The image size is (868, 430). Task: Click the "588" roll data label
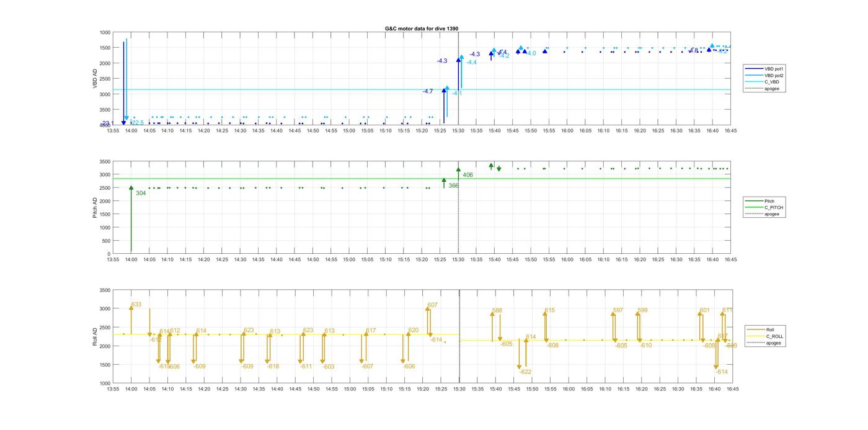point(497,311)
